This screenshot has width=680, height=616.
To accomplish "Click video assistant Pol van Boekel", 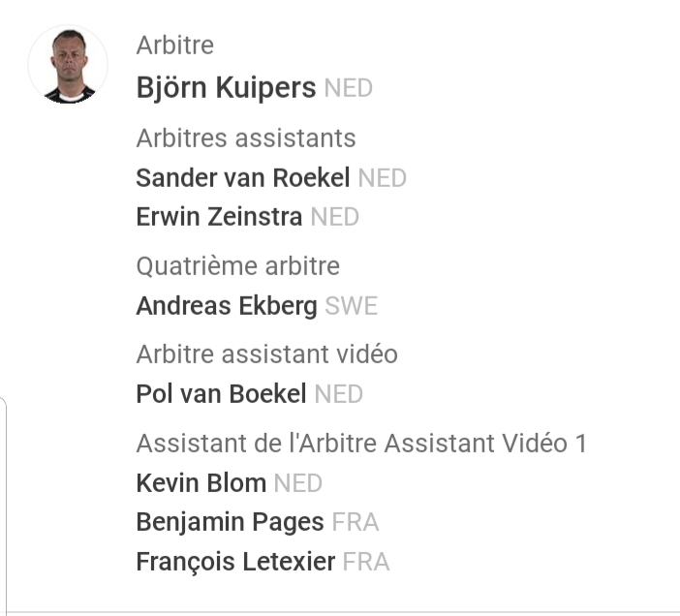I will coord(221,394).
